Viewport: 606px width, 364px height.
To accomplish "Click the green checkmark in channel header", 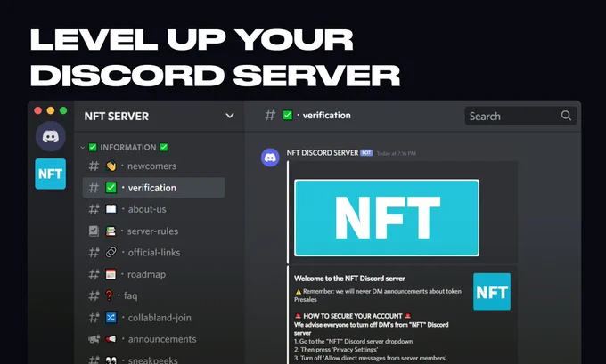I will pos(288,115).
